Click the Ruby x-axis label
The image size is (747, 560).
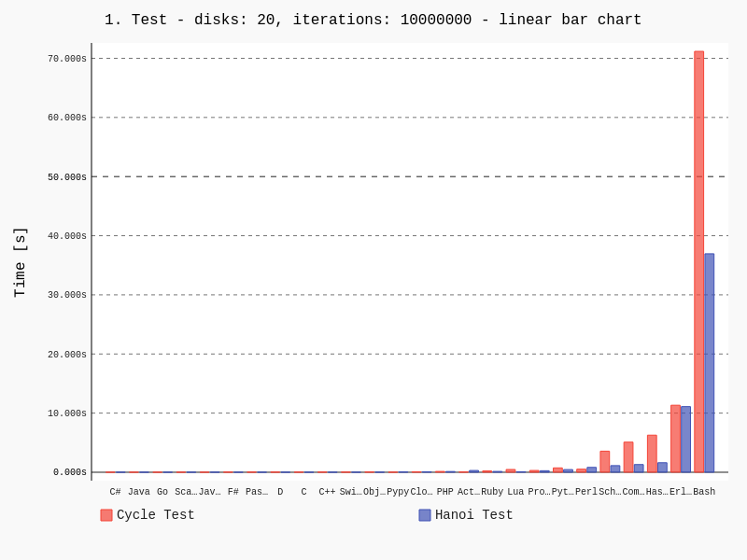pos(492,492)
